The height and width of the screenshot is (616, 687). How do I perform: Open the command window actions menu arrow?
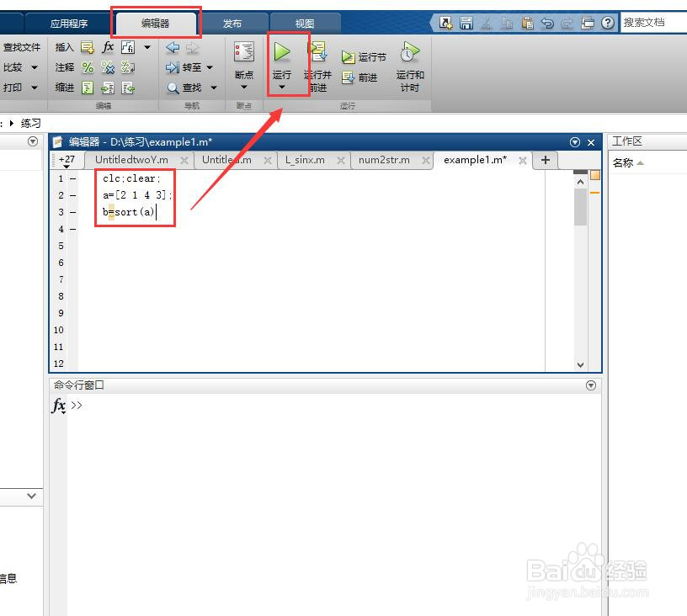coord(591,385)
